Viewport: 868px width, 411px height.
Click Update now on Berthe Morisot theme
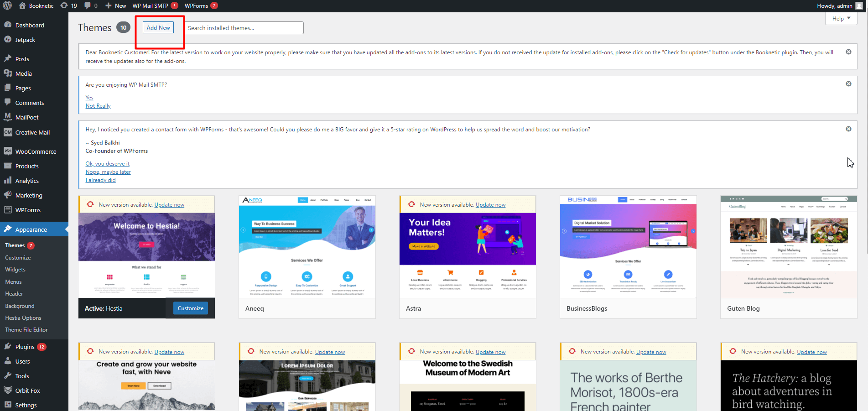(x=651, y=352)
